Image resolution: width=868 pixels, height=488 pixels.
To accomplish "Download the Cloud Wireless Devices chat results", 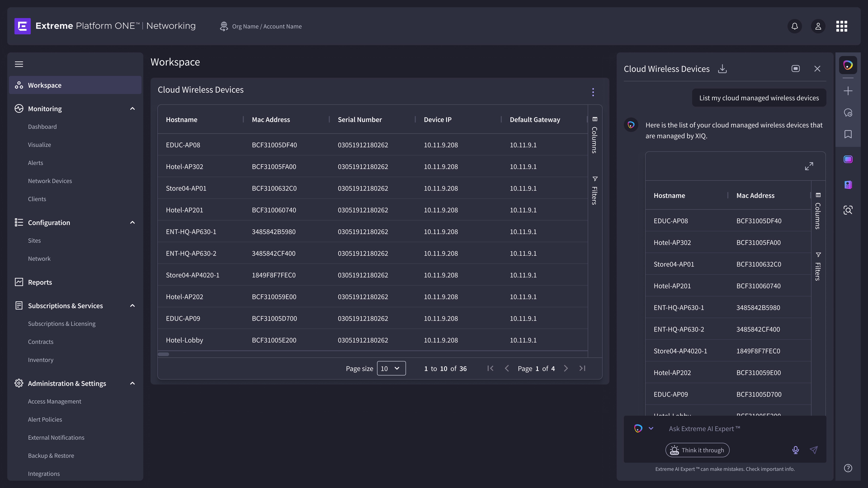I will click(722, 69).
